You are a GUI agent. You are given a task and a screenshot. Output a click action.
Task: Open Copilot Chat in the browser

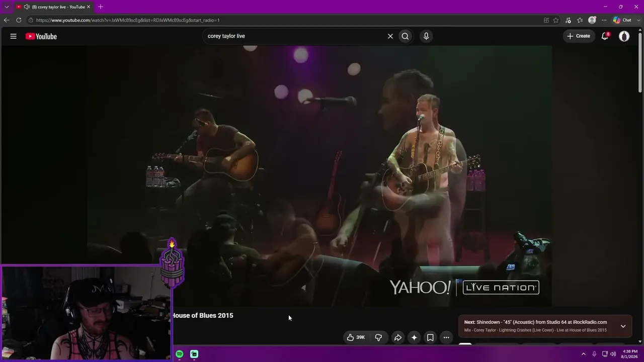pyautogui.click(x=622, y=20)
